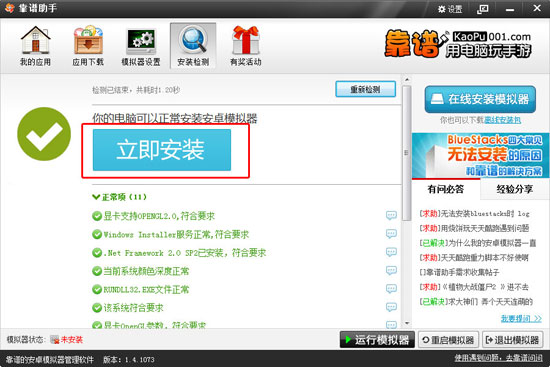Click green check beside .Net Framework 2.0
Viewport: 550px width, 367px height.
(97, 253)
